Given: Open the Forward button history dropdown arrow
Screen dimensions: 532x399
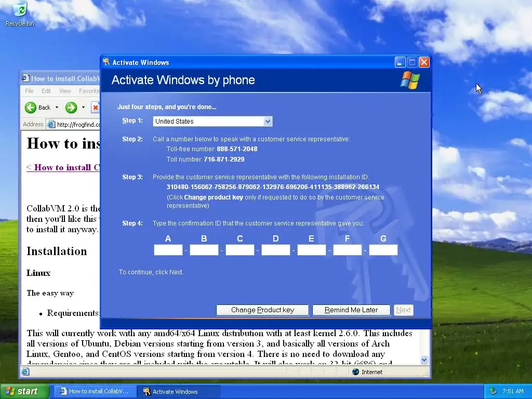Looking at the screenshot, I should click(x=83, y=108).
